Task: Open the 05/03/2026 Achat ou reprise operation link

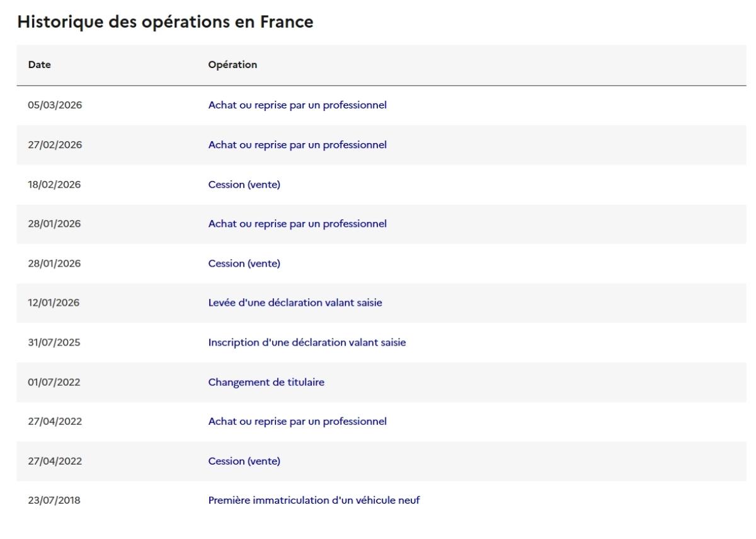Action: pyautogui.click(x=297, y=105)
